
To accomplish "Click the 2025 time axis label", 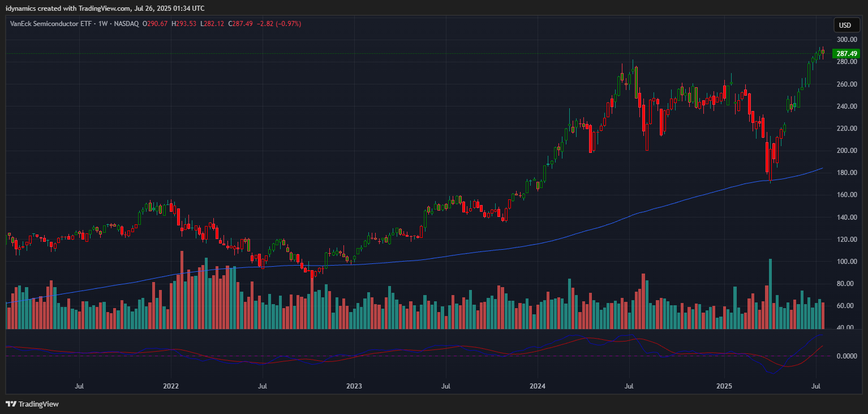I will (x=724, y=386).
